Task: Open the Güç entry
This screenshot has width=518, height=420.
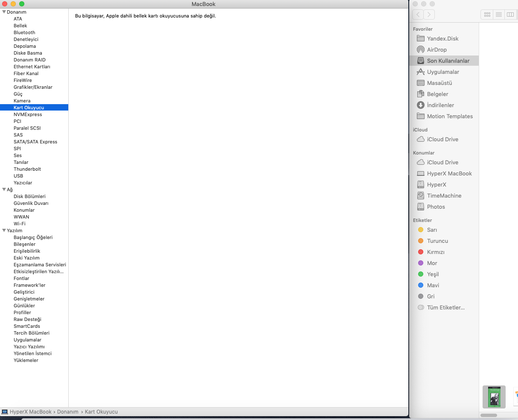Action: (18, 94)
